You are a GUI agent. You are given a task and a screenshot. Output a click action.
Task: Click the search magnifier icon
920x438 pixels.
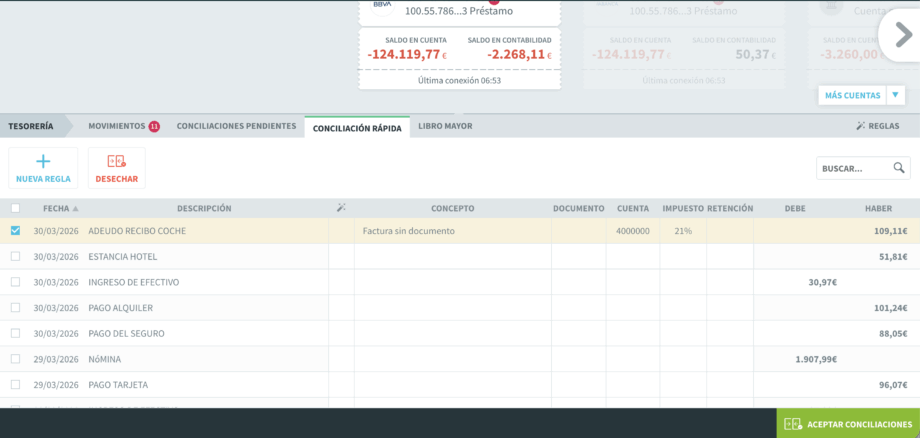[x=899, y=168]
